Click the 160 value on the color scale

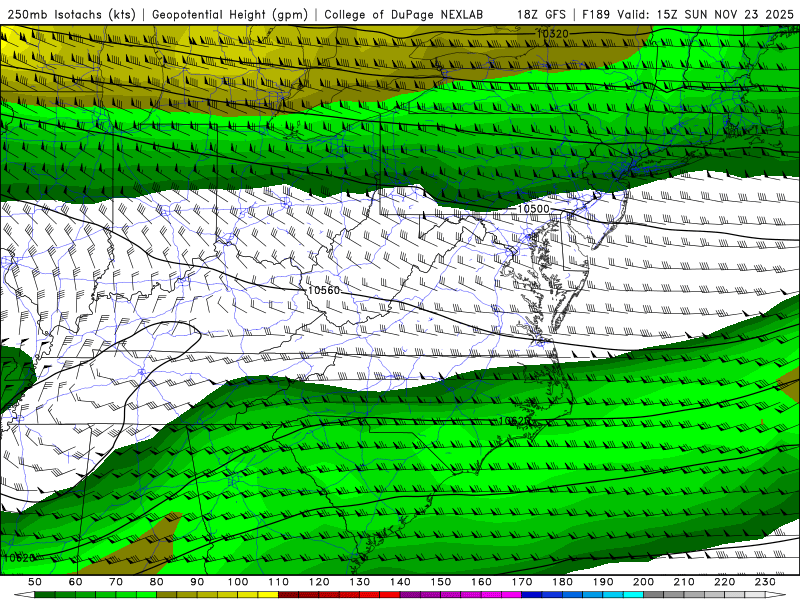point(481,582)
